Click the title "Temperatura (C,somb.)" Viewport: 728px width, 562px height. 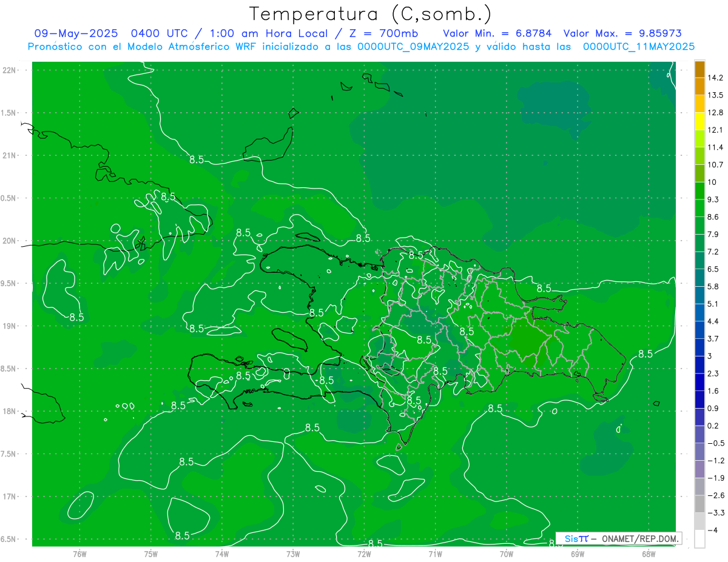point(371,15)
